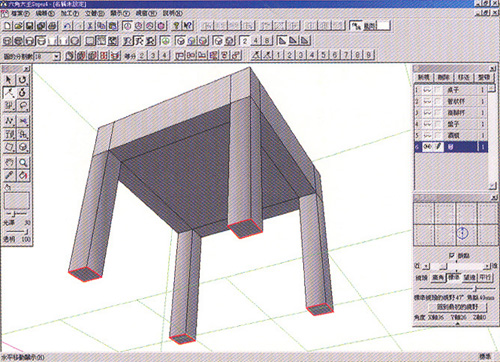500x362 pixels.
Task: Select the lasso selection tool
Action: tap(23, 106)
